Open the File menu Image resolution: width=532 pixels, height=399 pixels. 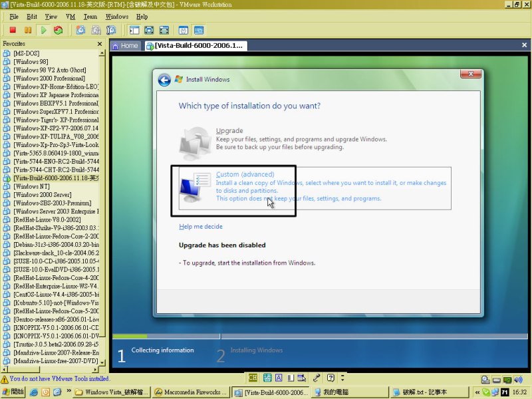(x=14, y=17)
